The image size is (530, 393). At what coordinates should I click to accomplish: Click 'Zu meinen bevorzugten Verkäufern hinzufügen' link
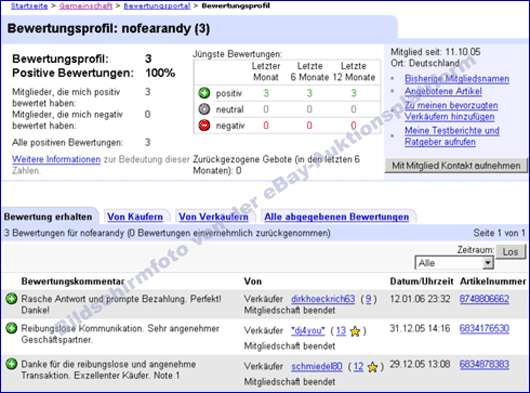tap(451, 111)
